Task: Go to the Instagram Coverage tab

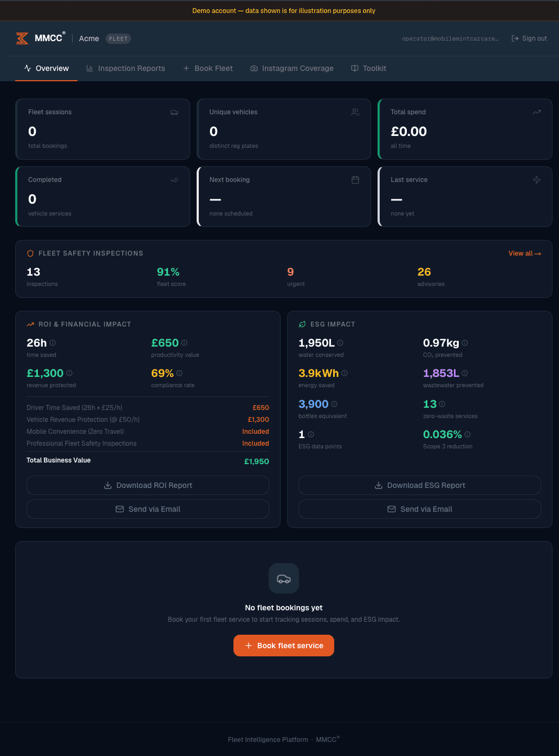Action: coord(292,68)
